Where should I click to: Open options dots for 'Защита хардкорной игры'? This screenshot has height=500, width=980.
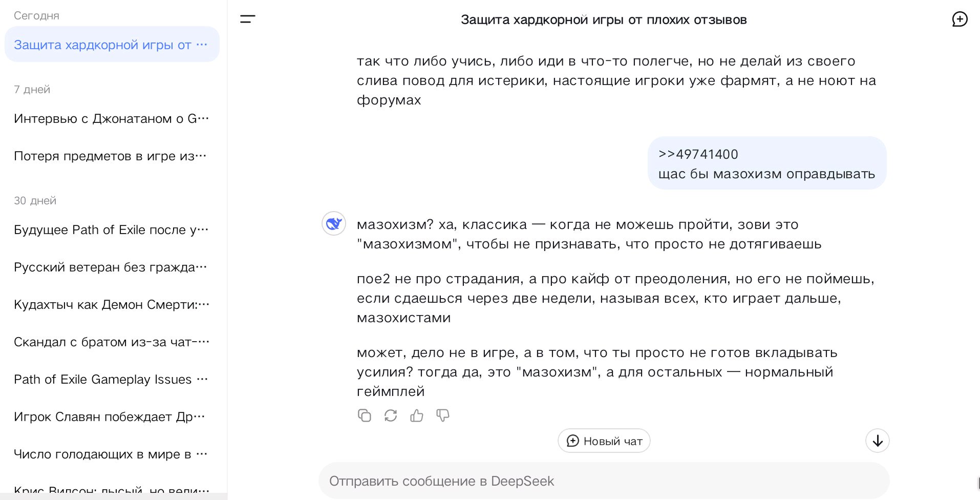tap(202, 45)
